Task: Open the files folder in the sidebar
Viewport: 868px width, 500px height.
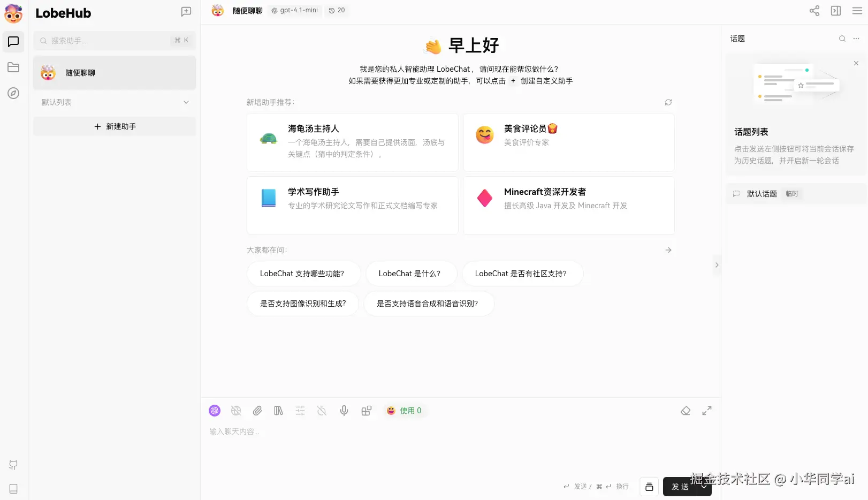Action: 13,67
